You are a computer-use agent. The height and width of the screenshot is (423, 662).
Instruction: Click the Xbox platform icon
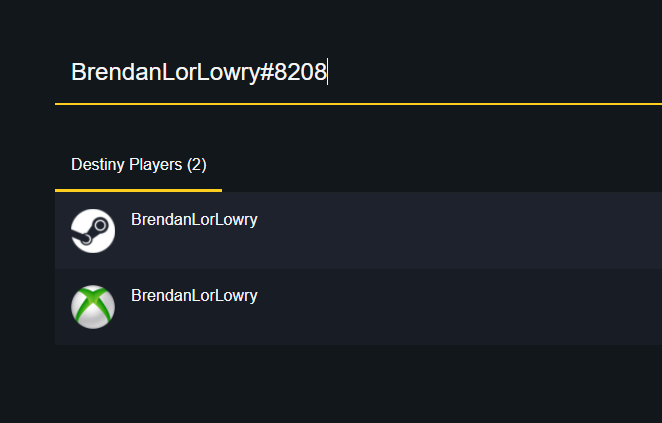coord(93,306)
